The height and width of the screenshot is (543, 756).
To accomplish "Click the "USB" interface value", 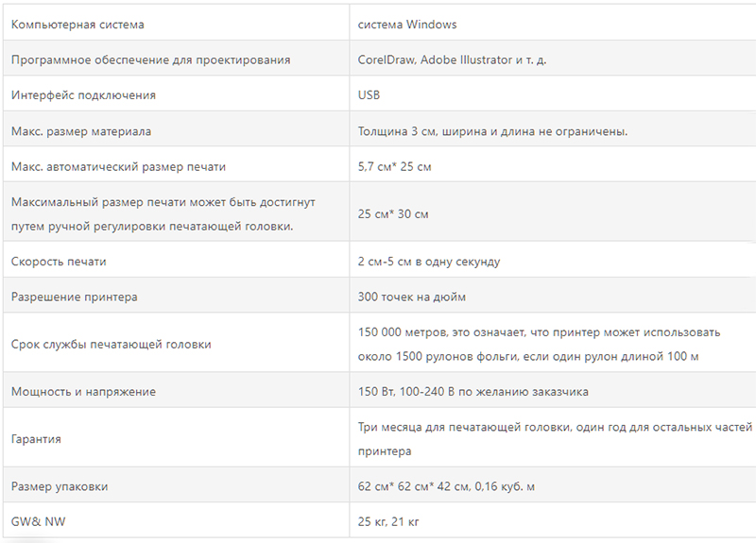I will coord(369,95).
